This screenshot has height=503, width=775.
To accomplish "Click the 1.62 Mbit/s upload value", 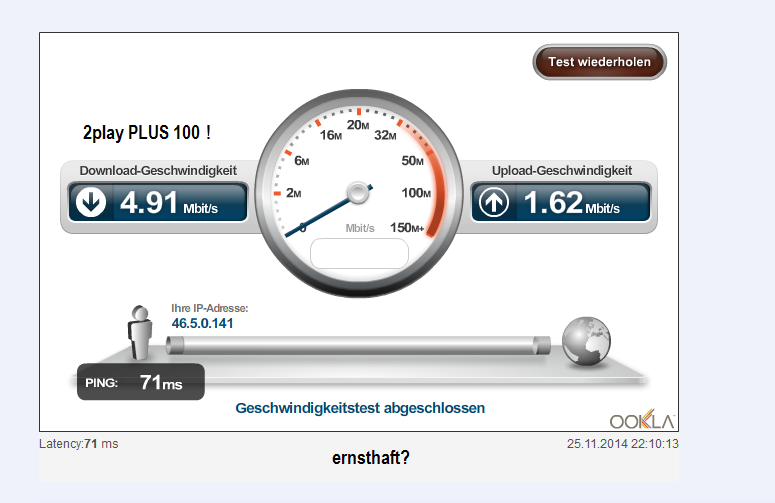I will [571, 203].
